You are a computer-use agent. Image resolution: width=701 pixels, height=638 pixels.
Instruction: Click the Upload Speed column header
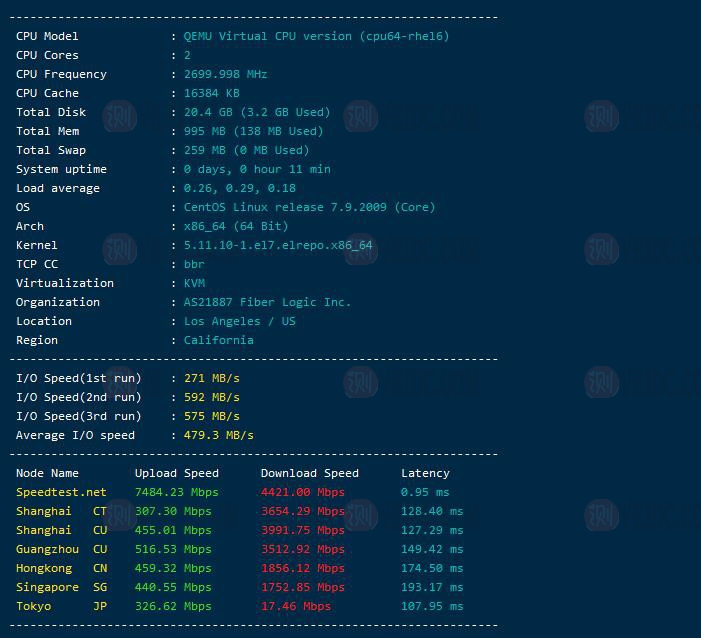point(176,473)
